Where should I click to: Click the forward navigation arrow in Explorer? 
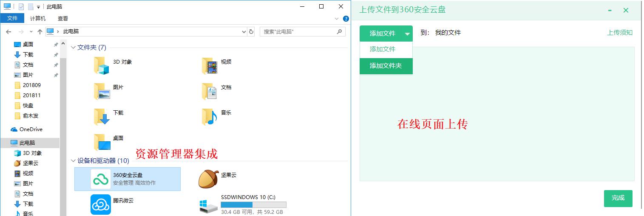21,31
